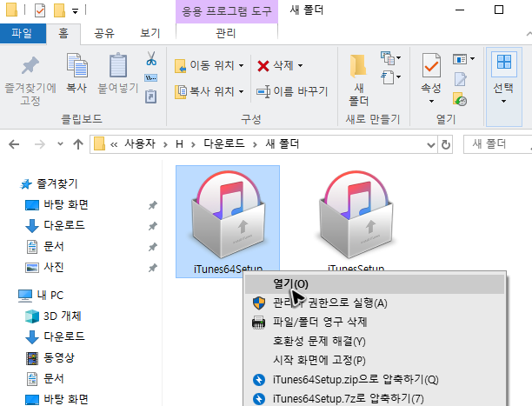Switch to the 보기 tab
Screen dimensions: 532x406
150,33
